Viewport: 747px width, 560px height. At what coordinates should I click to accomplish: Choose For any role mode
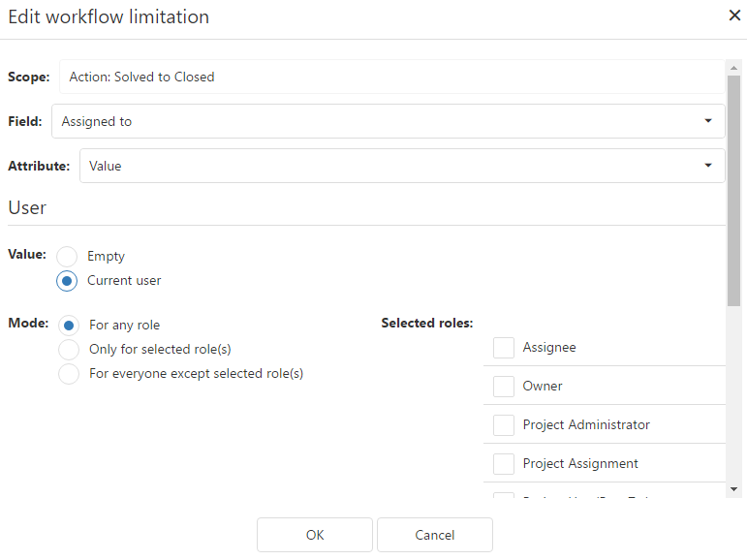pos(69,326)
